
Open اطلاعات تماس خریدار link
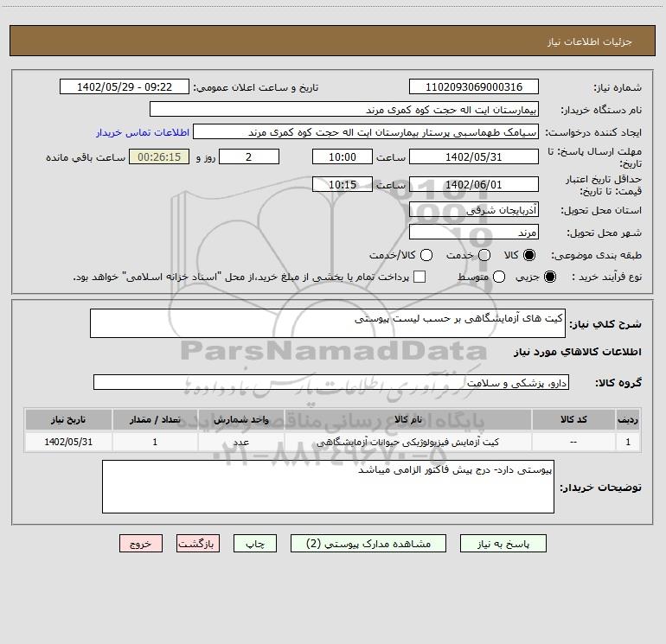(143, 132)
